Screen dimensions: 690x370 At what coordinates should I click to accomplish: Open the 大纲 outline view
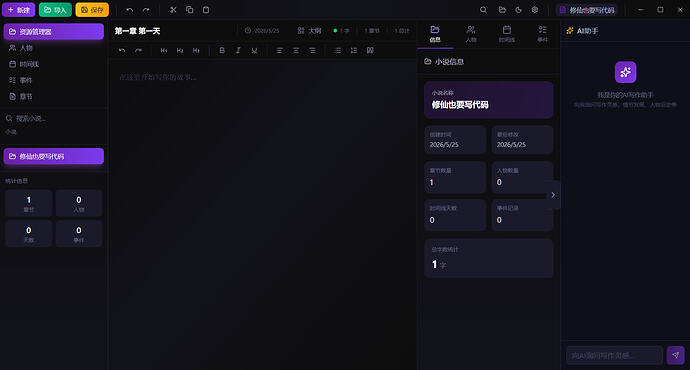[x=310, y=31]
